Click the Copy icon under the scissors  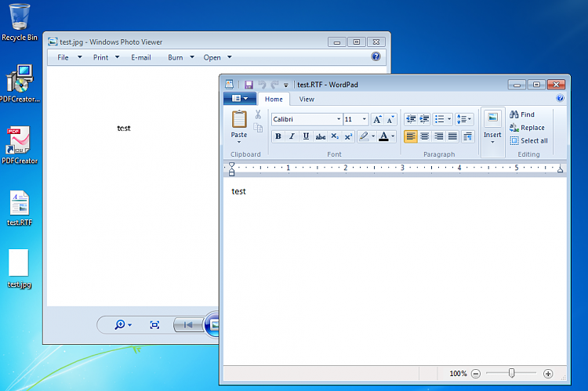(258, 128)
